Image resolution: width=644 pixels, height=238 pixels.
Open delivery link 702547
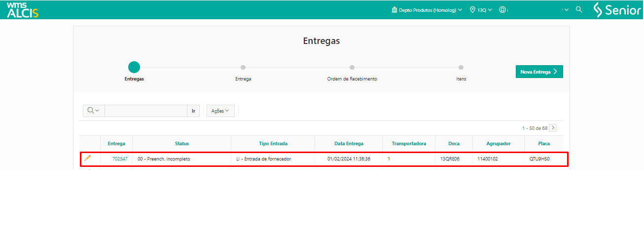(x=120, y=159)
